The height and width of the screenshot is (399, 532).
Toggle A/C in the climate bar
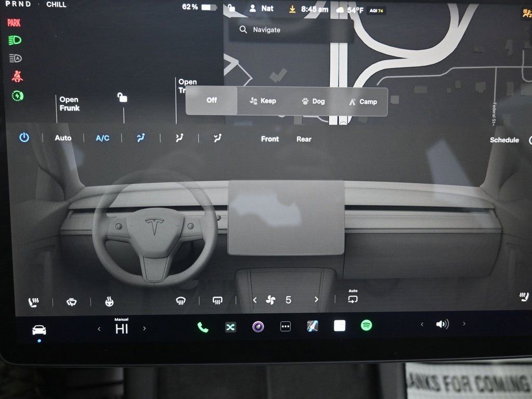102,138
